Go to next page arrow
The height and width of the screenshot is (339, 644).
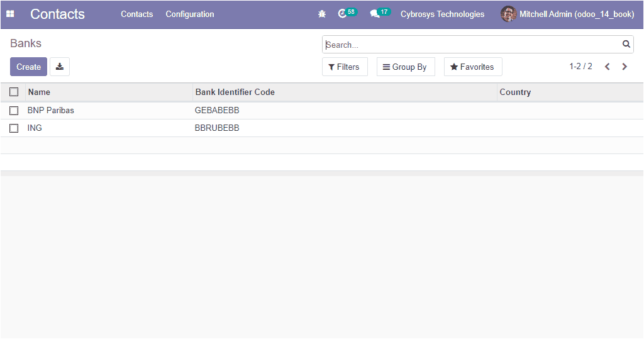pos(625,67)
